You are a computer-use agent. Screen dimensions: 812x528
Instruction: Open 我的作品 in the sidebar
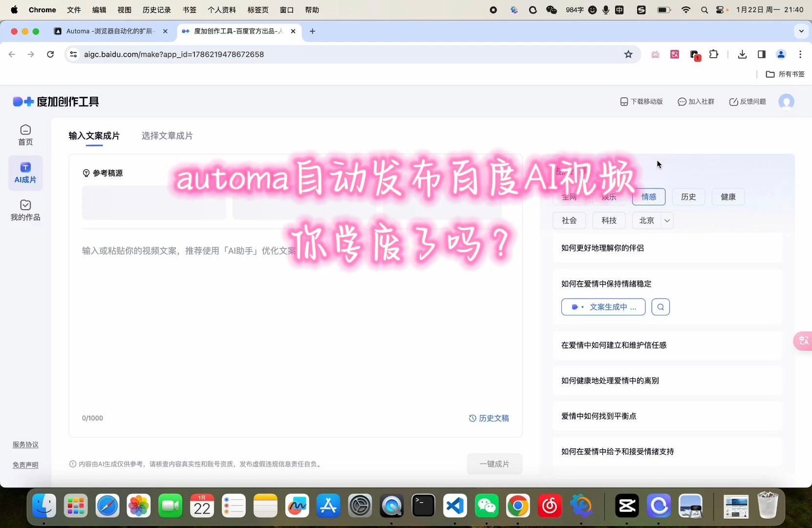click(25, 210)
